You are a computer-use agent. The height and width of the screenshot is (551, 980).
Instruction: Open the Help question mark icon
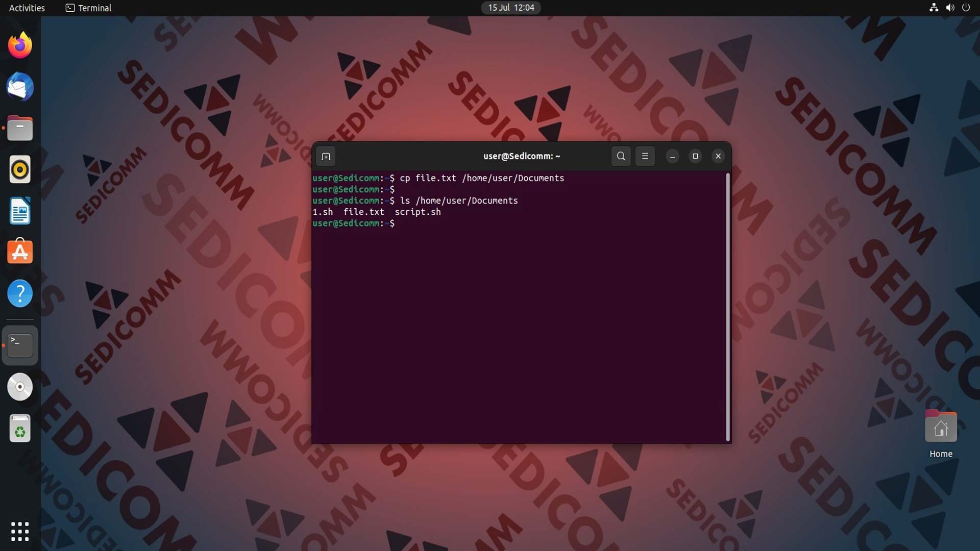pyautogui.click(x=20, y=293)
